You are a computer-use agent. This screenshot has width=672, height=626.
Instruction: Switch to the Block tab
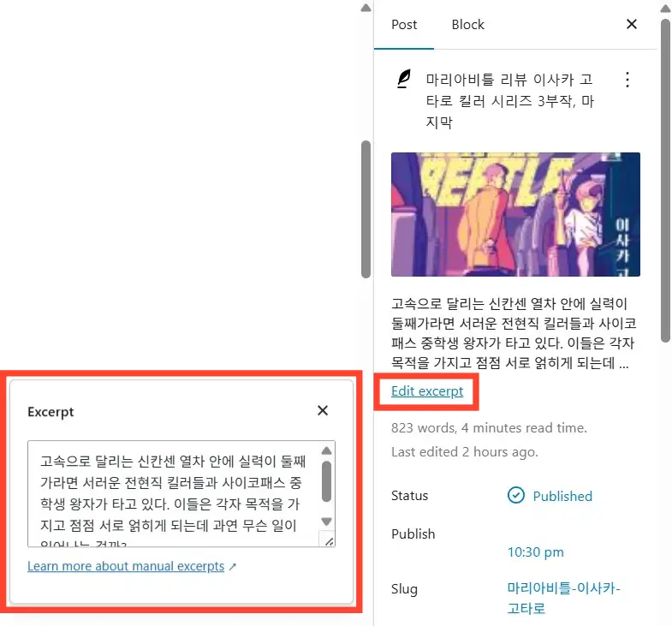[x=467, y=25]
